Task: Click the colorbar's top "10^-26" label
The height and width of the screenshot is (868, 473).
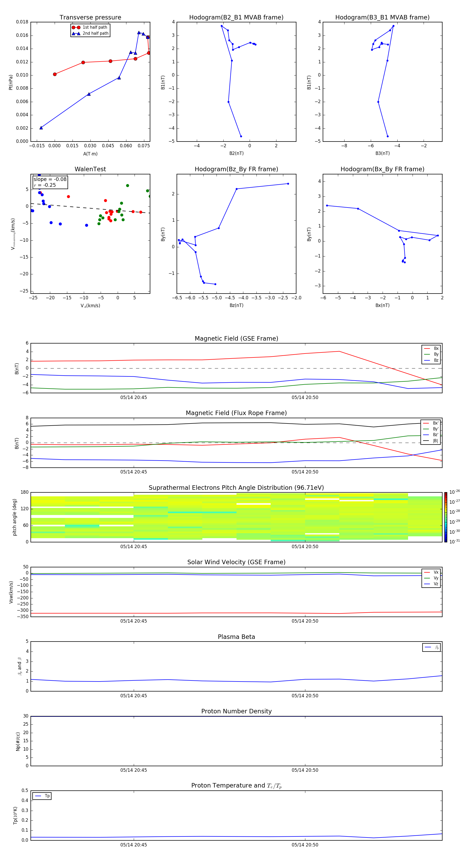Action: click(x=455, y=492)
